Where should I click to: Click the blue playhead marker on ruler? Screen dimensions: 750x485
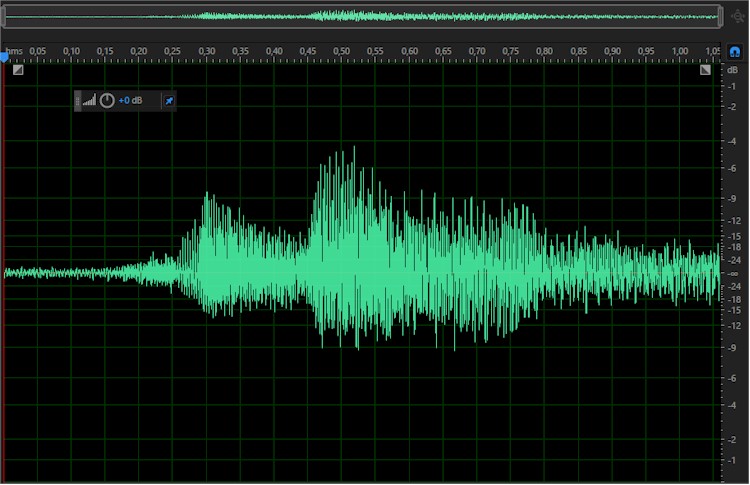click(4, 57)
